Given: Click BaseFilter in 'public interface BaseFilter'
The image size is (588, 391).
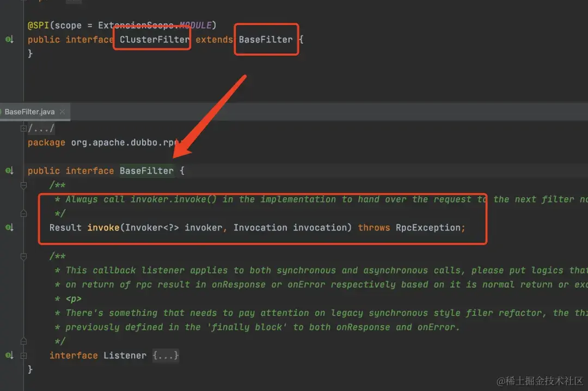Looking at the screenshot, I should (x=146, y=171).
